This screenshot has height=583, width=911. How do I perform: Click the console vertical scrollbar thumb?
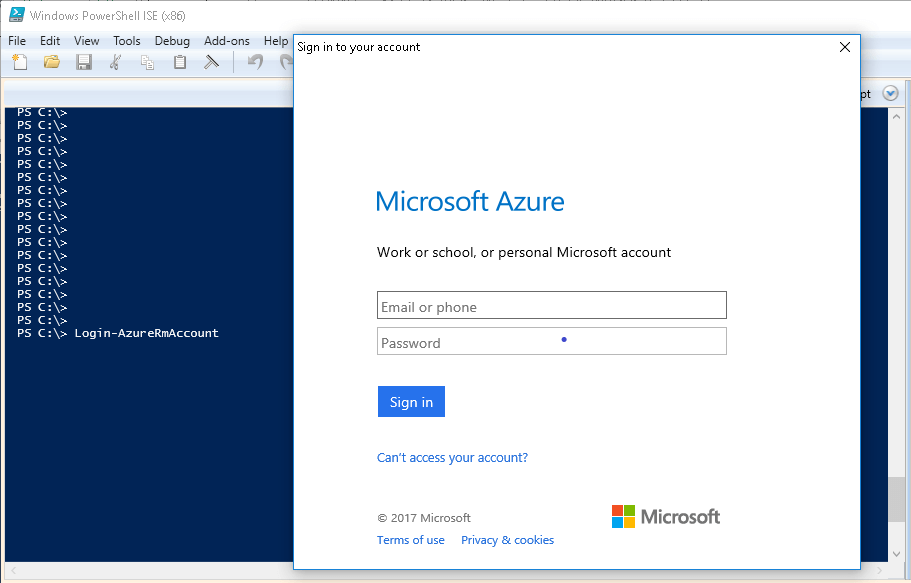point(896,499)
